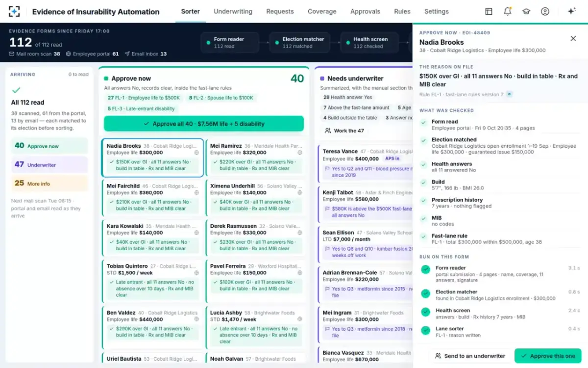Viewport: 588px width, 368px height.
Task: Open the Kenji Talbot card
Action: pos(365,205)
